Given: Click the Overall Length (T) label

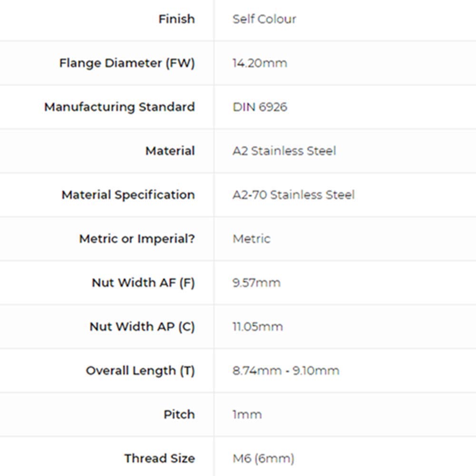Looking at the screenshot, I should 140,371.
